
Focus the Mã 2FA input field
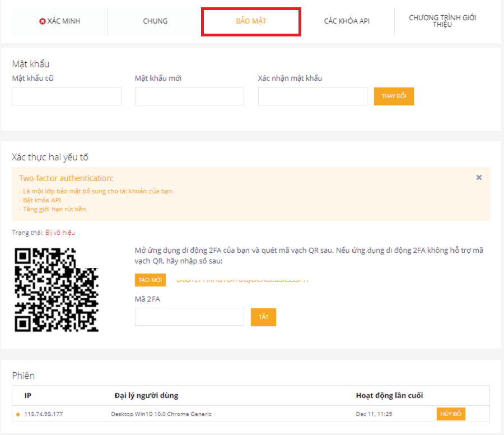point(189,317)
